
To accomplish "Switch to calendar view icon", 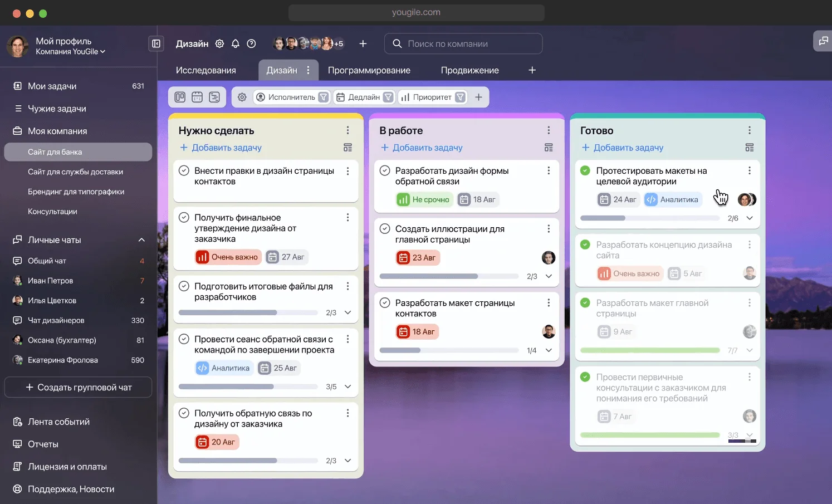I will 197,97.
